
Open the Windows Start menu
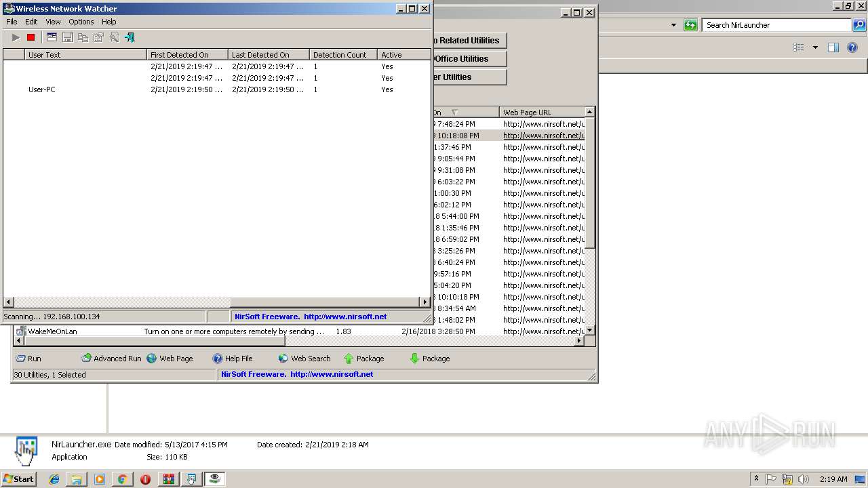[18, 479]
